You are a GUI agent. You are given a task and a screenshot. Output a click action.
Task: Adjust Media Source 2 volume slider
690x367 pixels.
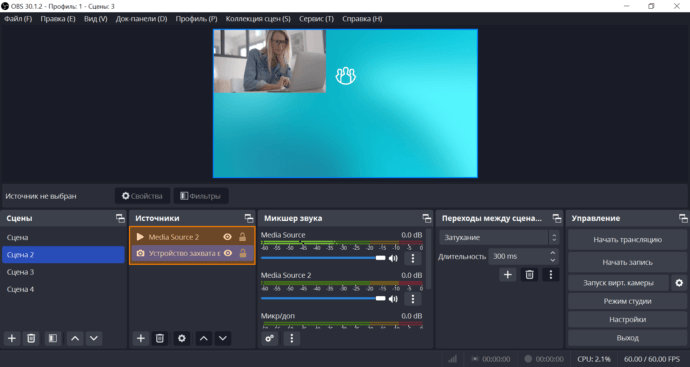pos(323,299)
